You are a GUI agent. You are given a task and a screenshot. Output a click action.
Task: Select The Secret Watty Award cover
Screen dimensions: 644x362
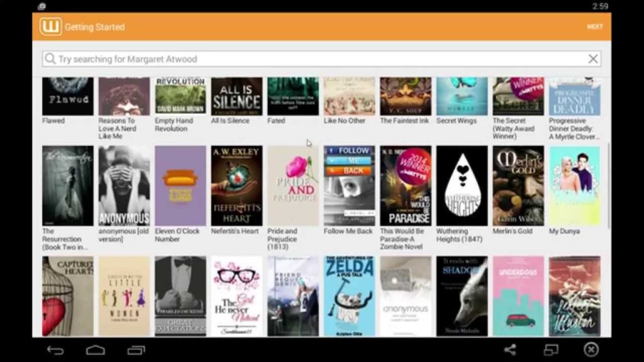pos(518,96)
